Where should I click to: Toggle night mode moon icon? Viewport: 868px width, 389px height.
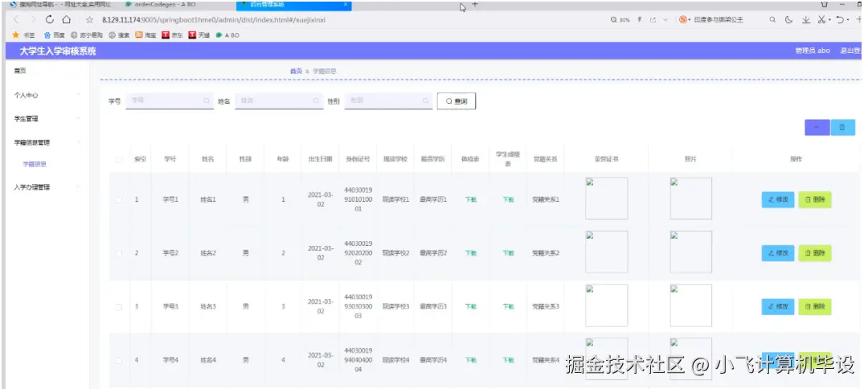coord(789,20)
